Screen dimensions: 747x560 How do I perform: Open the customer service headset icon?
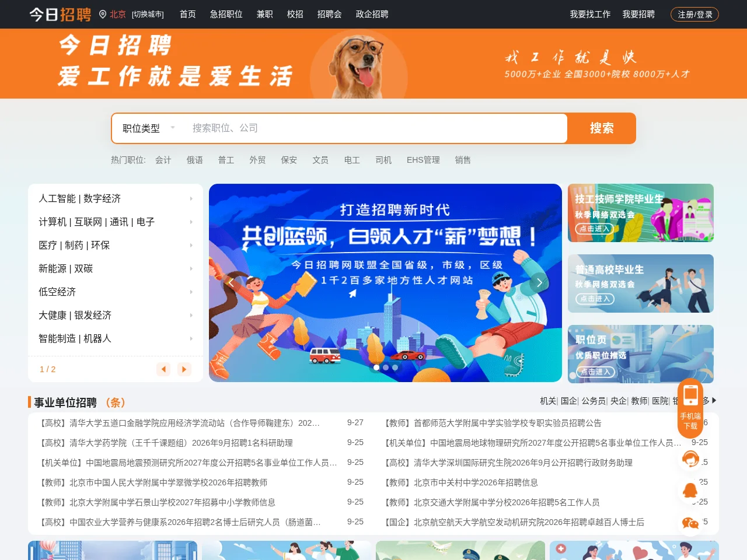point(690,459)
